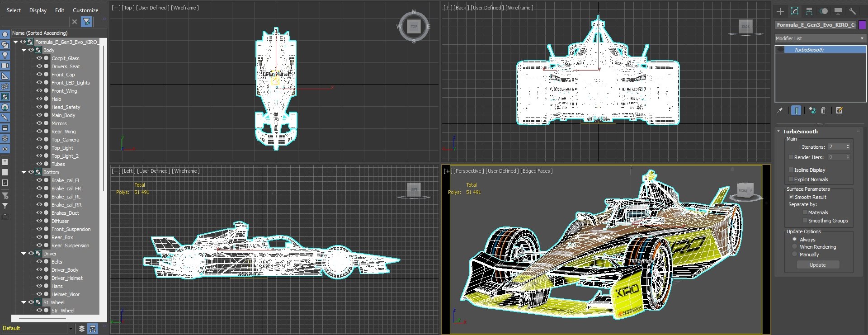Image resolution: width=868 pixels, height=335 pixels.
Task: Click the Perspective viewport ViewCube
Action: 745,190
